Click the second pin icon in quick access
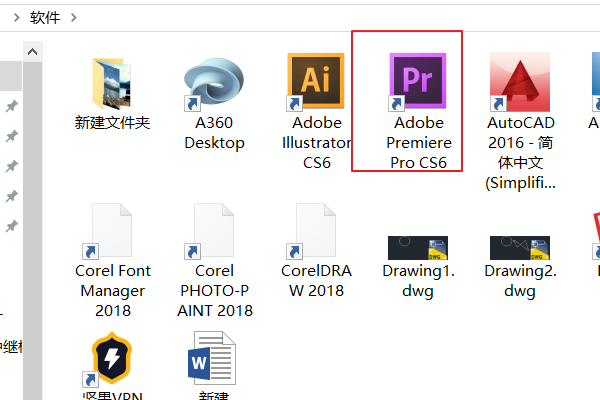Screen dimensions: 600x400 point(12,136)
